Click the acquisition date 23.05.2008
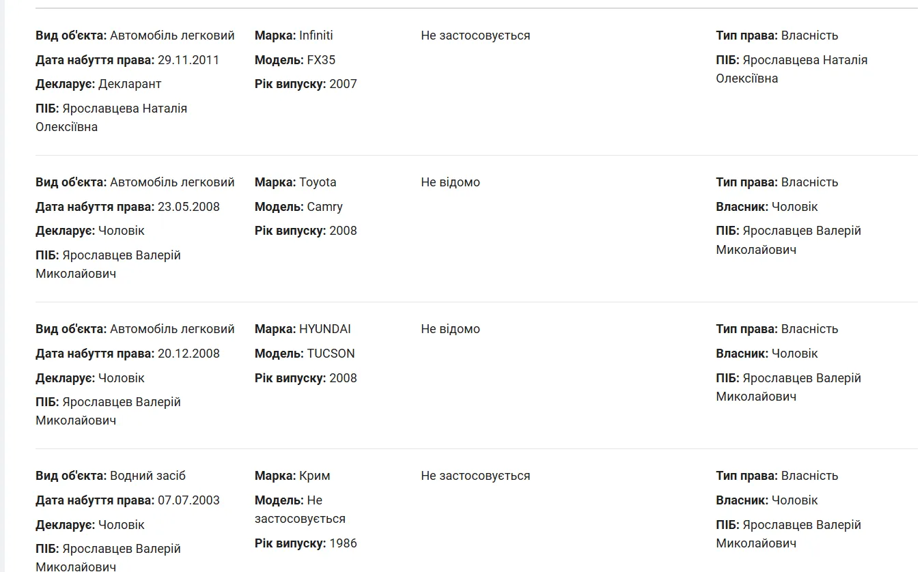Viewport: 924px width, 572px height. [188, 207]
